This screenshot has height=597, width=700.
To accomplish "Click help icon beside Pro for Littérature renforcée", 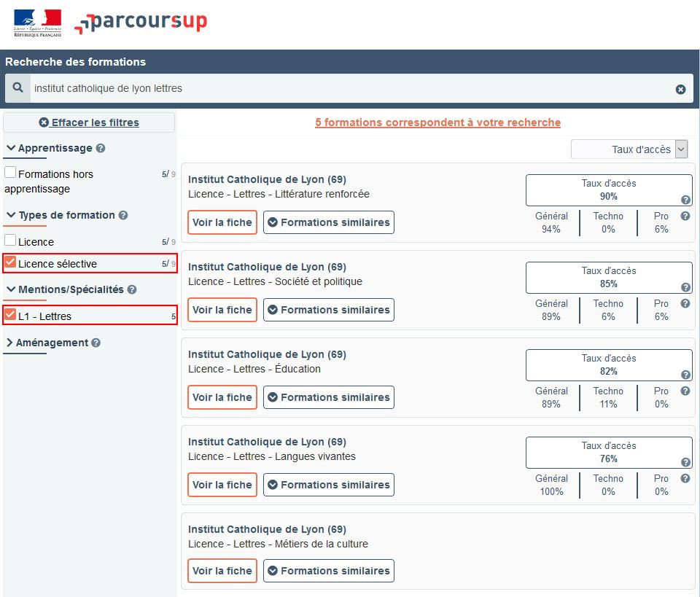I will 685,216.
